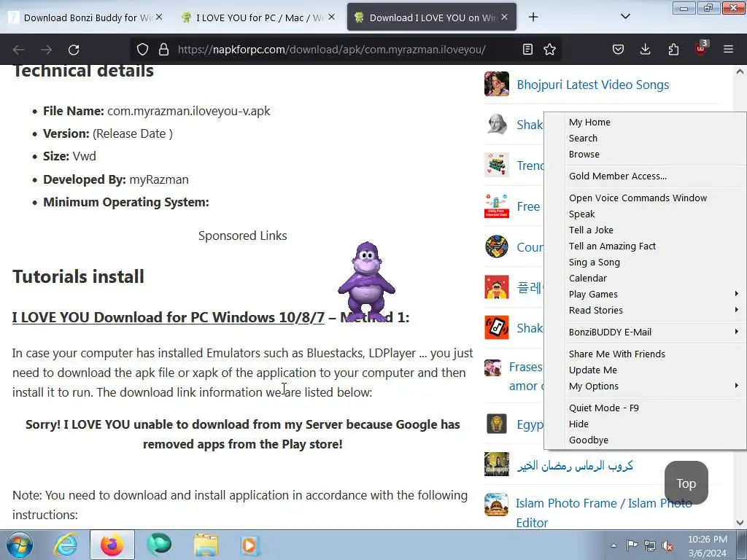Screen dimensions: 747x560
Task: Open the Arabic Ramadan group link
Action: pos(575,465)
